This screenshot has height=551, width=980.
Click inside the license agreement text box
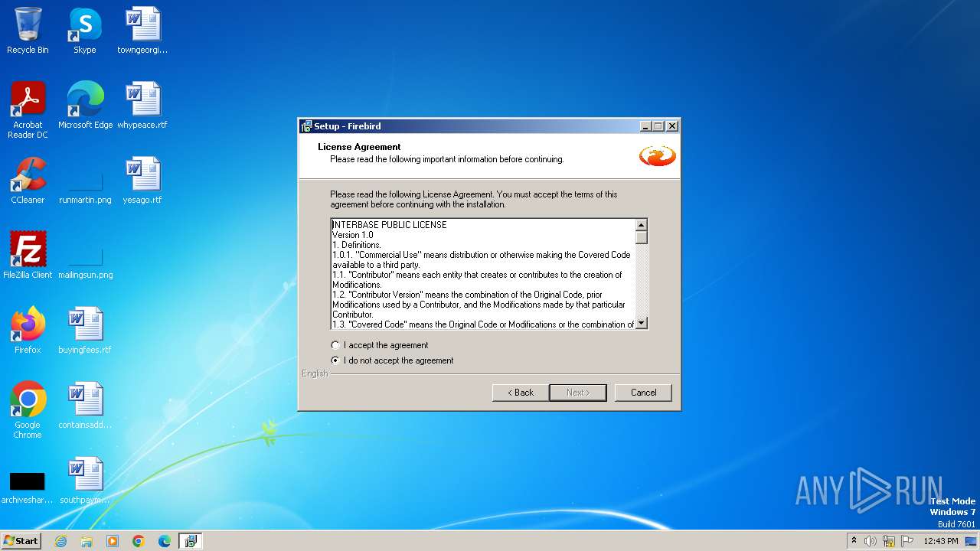tap(483, 274)
